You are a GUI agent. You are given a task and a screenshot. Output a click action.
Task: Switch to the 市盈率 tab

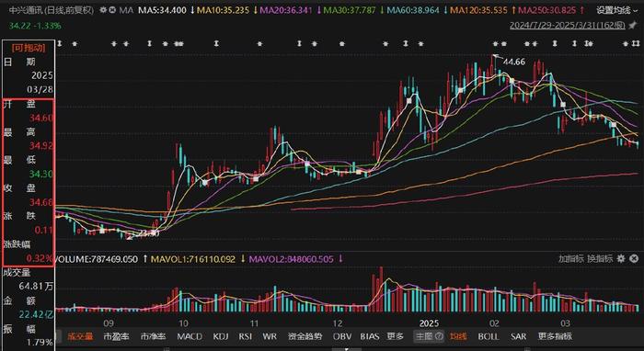[116, 336]
